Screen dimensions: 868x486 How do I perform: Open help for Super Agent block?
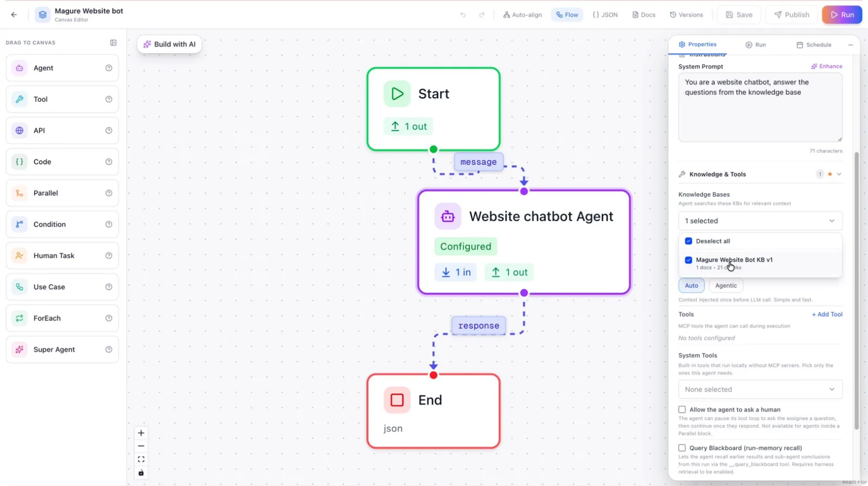tap(108, 349)
